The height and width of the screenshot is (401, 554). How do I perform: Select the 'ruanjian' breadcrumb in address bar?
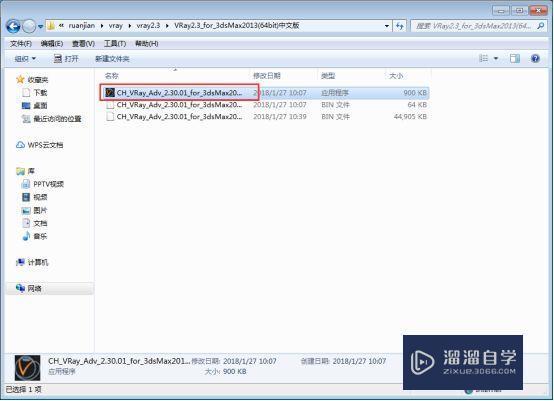point(82,25)
